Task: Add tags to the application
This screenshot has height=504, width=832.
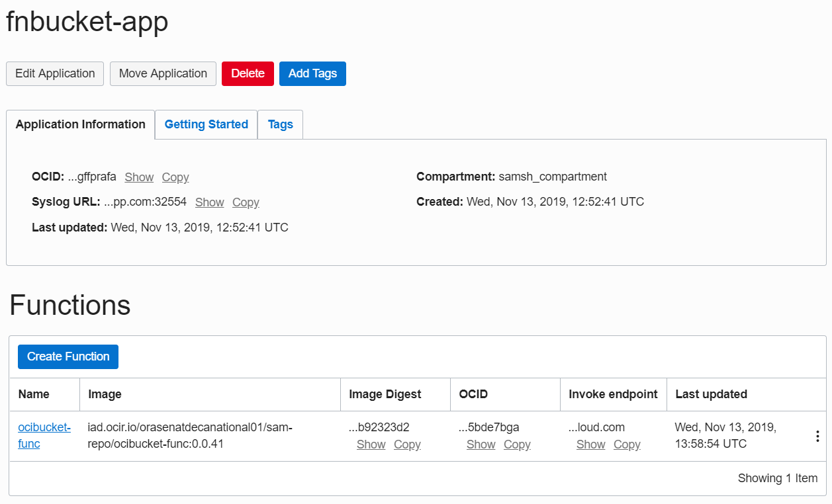Action: point(312,73)
